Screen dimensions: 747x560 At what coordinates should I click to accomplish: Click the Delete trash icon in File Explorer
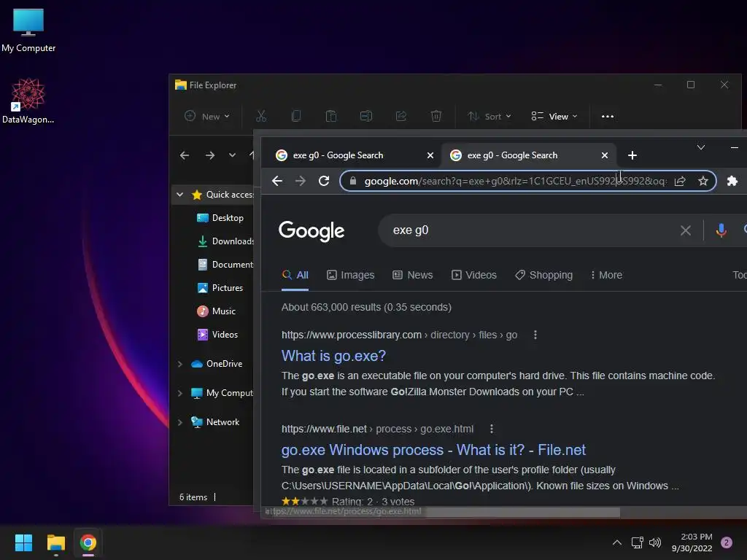point(436,116)
